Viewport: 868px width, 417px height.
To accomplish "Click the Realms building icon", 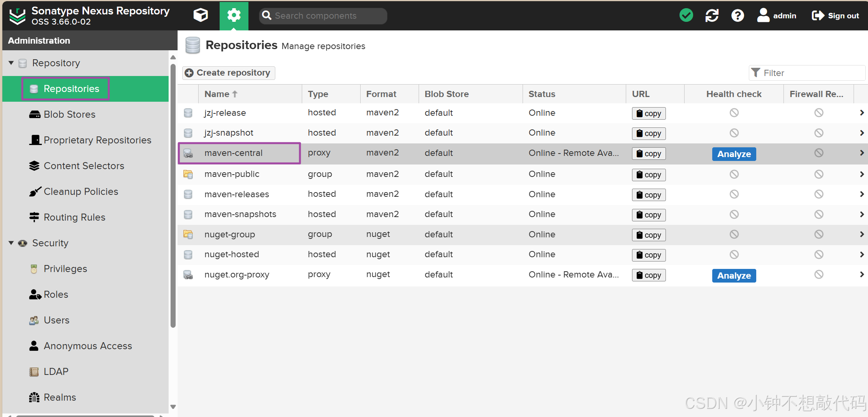I will coord(34,398).
